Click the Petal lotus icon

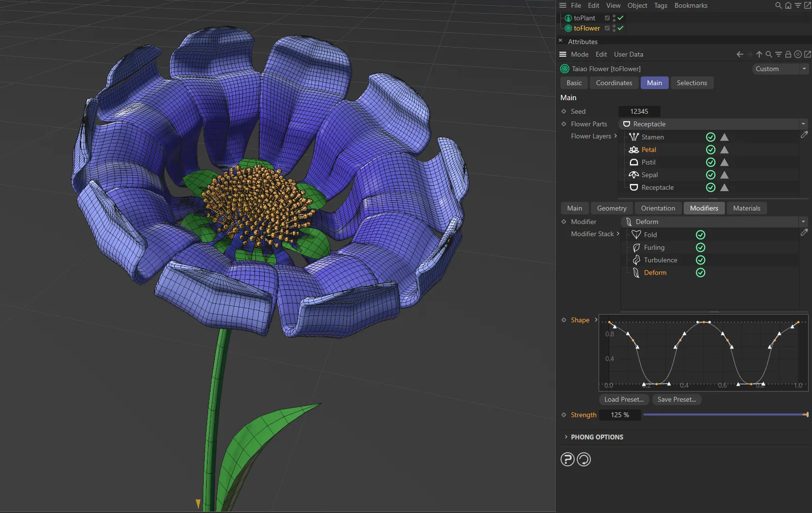click(x=634, y=150)
